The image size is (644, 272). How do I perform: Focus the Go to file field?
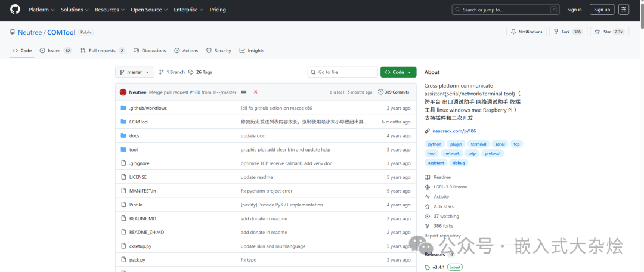click(342, 72)
